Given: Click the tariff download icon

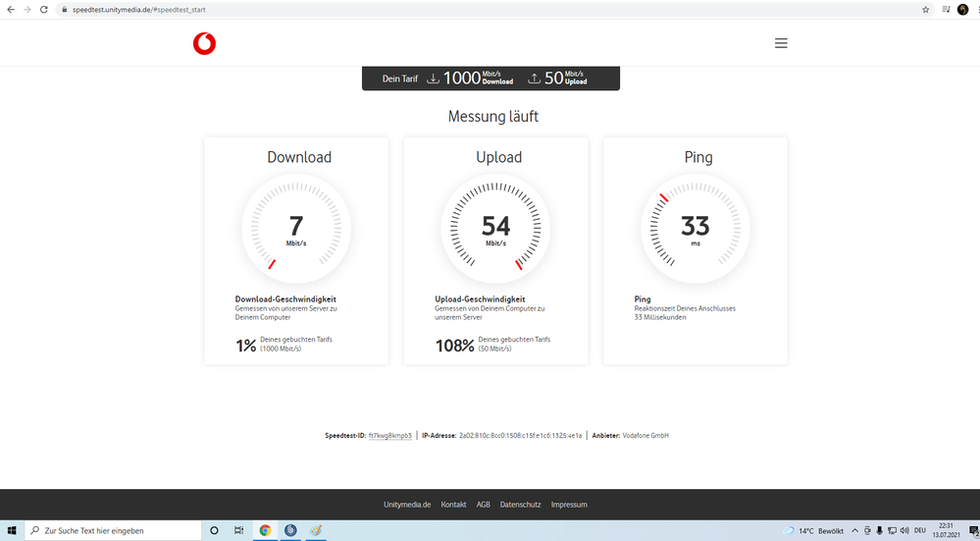Looking at the screenshot, I should (434, 79).
